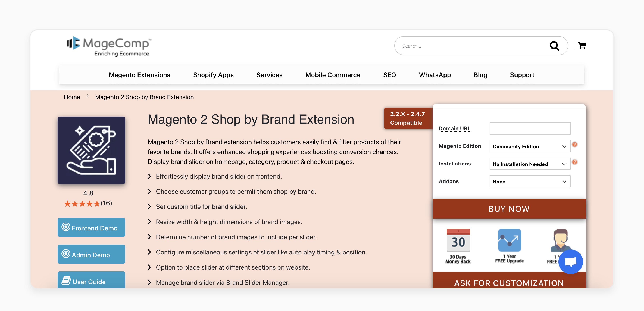Screen dimensions: 644x311
Task: Click the '30 Days Money Back' label
Action: pos(458,259)
